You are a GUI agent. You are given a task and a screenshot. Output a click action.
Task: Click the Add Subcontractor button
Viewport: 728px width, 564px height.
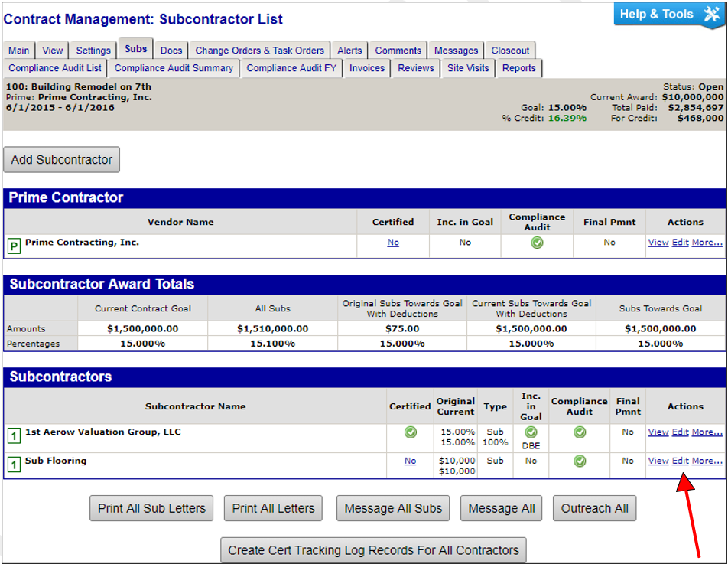(x=62, y=160)
